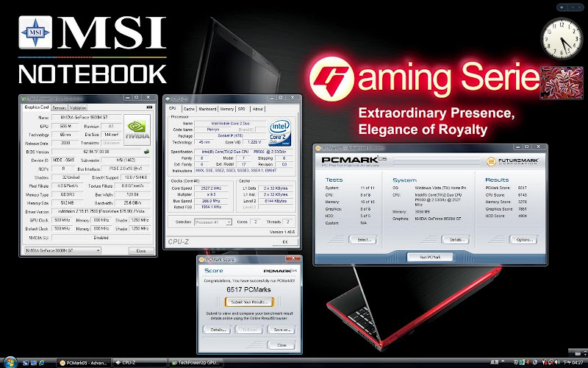This screenshot has width=588, height=368.
Task: Switch to the Mainboard tab in CPU-Z
Action: [207, 109]
